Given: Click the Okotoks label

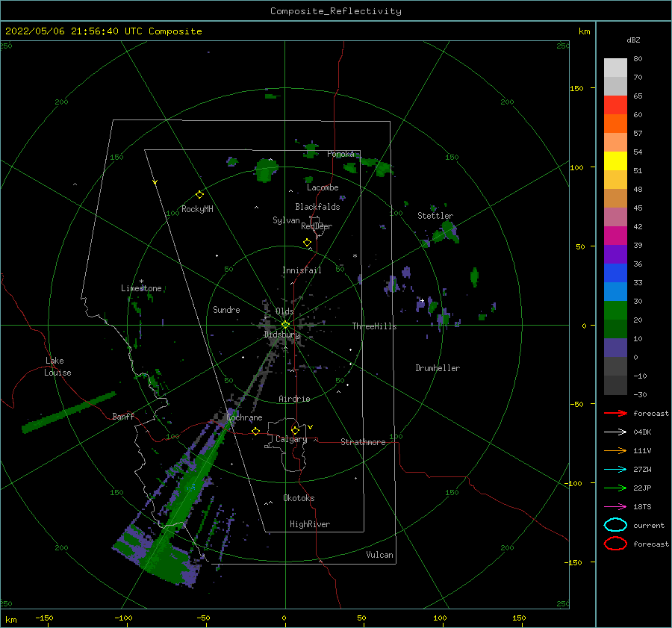Looking at the screenshot, I should coord(299,498).
